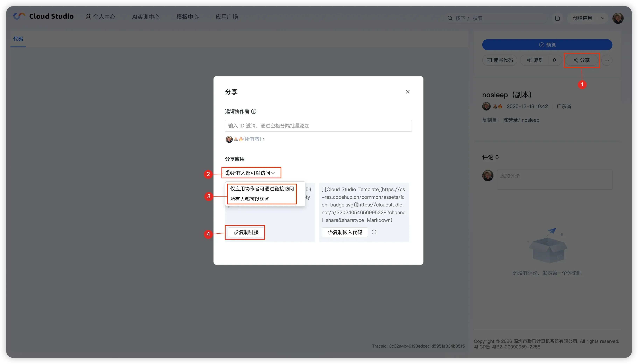
Task: Open 模板中心 in the top navigation
Action: coord(187,17)
